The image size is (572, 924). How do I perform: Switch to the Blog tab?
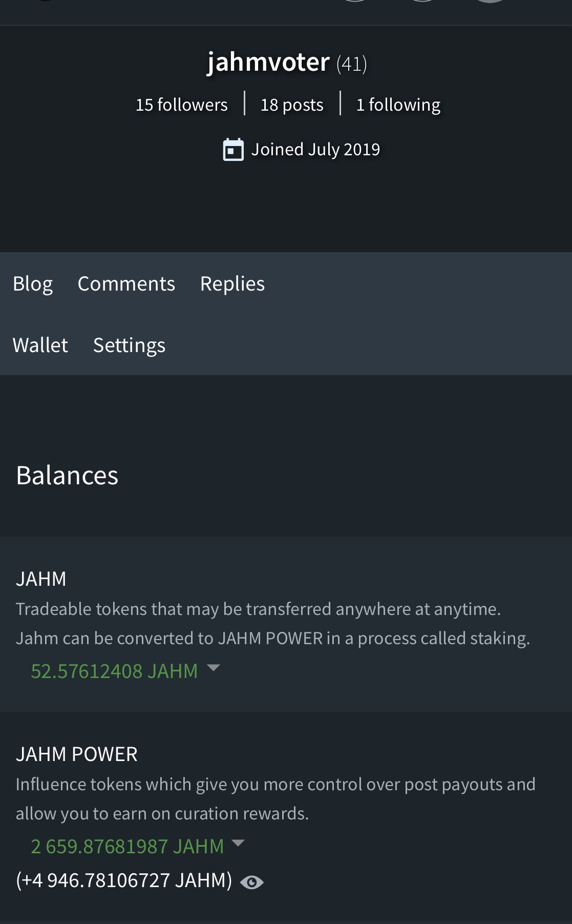(x=33, y=283)
